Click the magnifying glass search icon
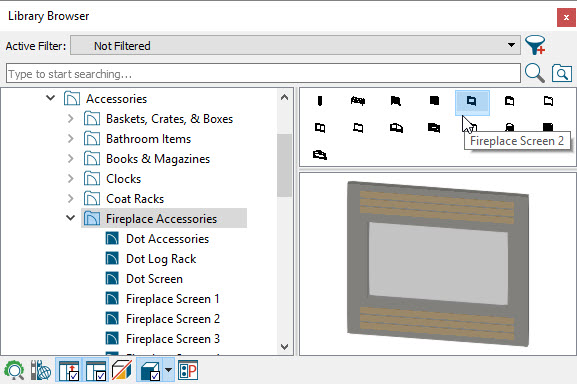The width and height of the screenshot is (577, 384). (534, 73)
